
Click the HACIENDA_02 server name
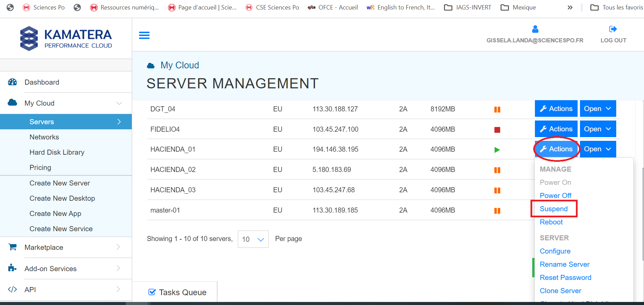pos(173,170)
